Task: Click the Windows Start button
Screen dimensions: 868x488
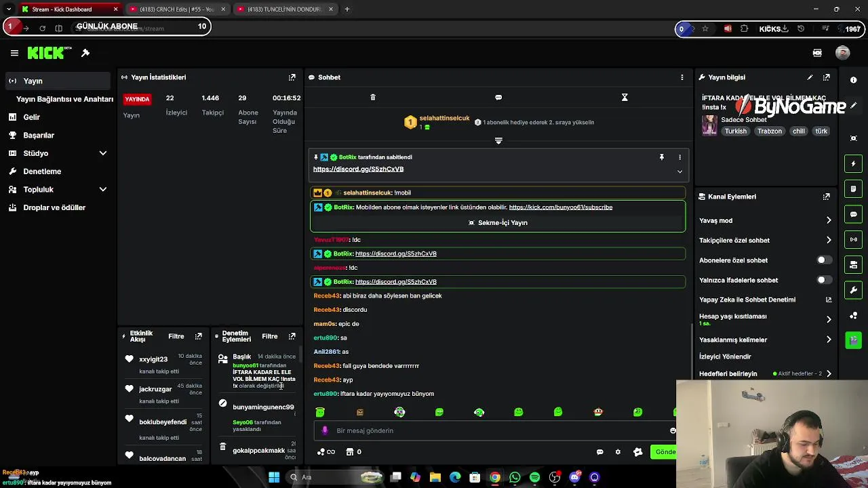Action: coord(274,477)
